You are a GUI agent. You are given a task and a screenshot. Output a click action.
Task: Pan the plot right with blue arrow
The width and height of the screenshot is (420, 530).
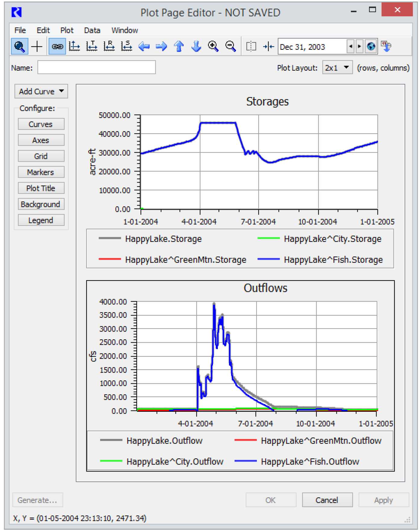pyautogui.click(x=161, y=47)
